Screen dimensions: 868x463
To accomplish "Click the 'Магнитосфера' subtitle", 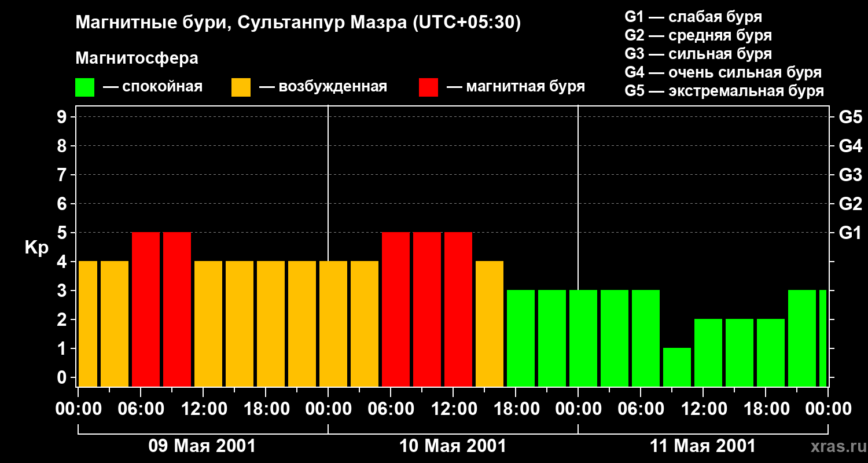I will pos(137,58).
